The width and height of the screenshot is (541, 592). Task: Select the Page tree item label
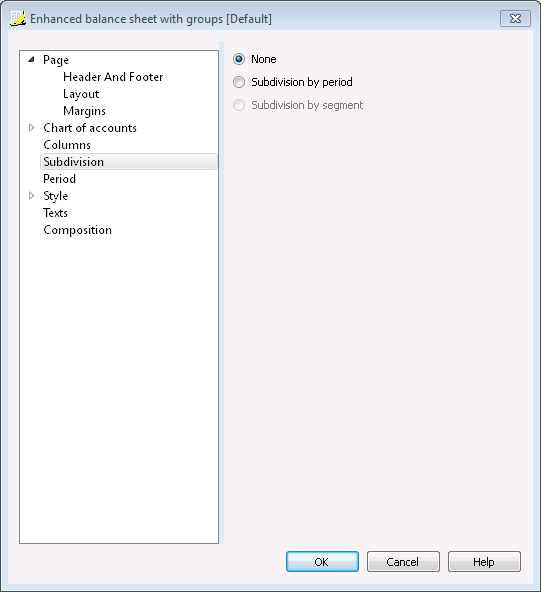click(x=56, y=60)
